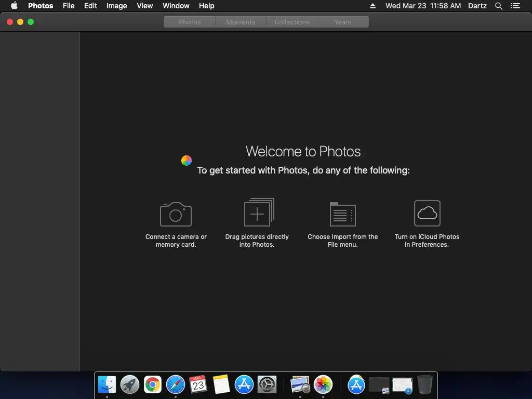Click the green full-screen window button
The image size is (532, 399).
coord(31,22)
